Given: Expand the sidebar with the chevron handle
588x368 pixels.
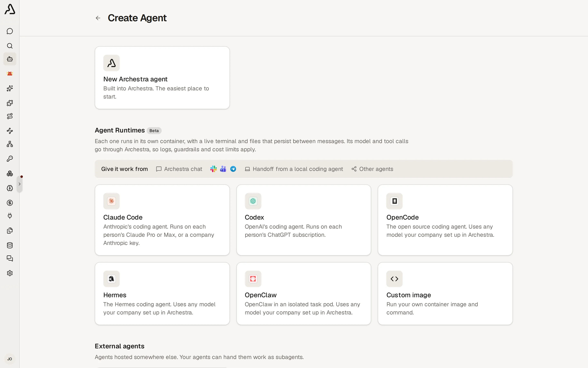Looking at the screenshot, I should [19, 184].
